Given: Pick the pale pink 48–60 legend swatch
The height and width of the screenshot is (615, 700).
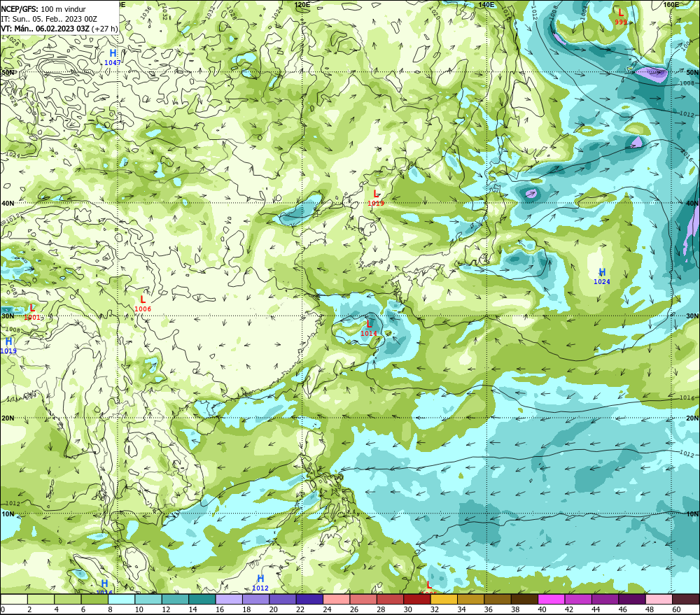Looking at the screenshot, I should [x=659, y=599].
